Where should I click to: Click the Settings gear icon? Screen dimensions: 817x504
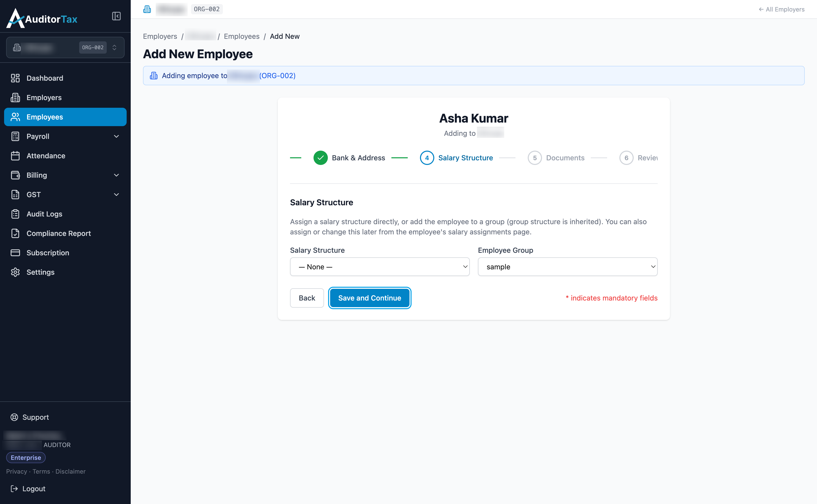tap(15, 272)
